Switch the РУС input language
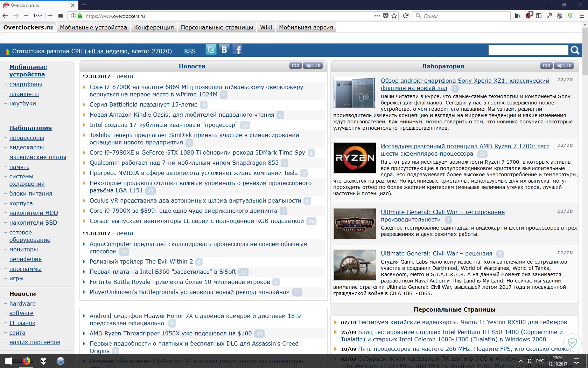Viewport: 588px width, 368px height. 540,361
